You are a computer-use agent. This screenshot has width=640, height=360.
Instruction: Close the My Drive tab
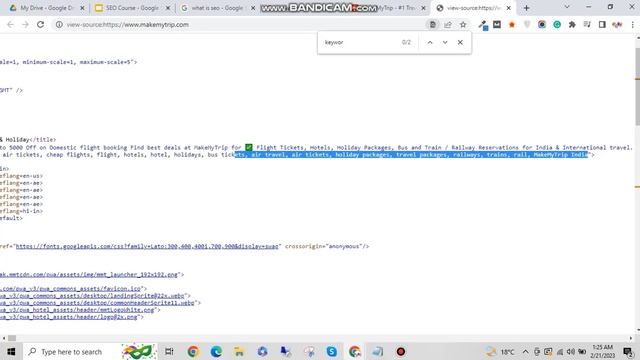tap(82, 8)
